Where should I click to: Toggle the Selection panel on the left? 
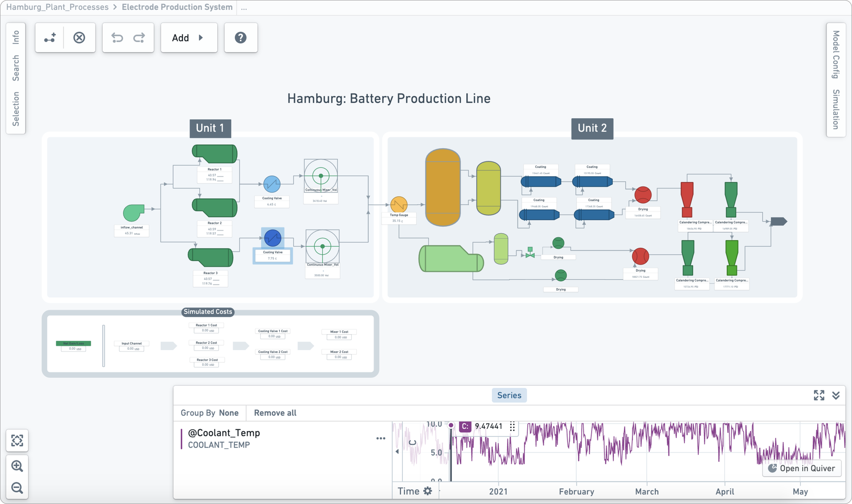point(16,108)
